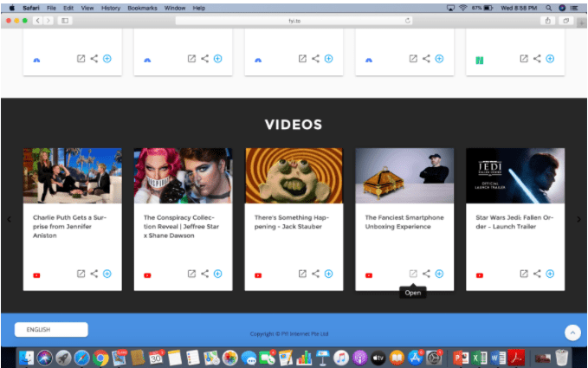Share the Charlie Puth video card
Screen dimensions: 588x368
pyautogui.click(x=94, y=274)
